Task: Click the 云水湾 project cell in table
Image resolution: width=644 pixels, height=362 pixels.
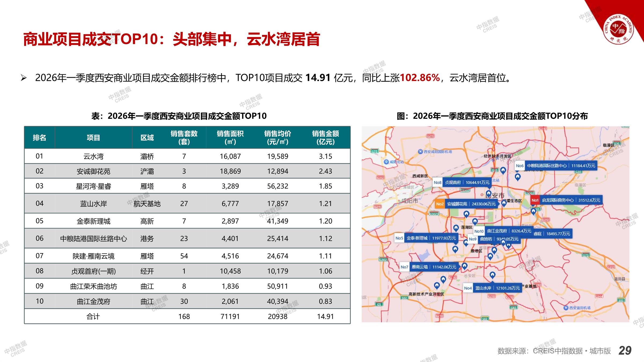Action: point(93,156)
